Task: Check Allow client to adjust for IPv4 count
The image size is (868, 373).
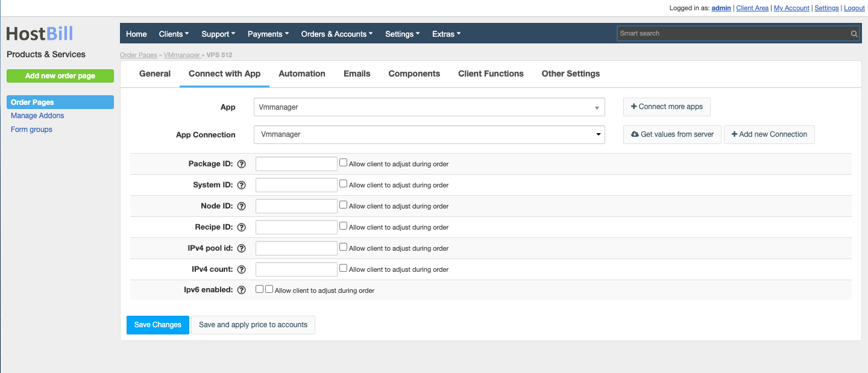Action: coord(343,267)
